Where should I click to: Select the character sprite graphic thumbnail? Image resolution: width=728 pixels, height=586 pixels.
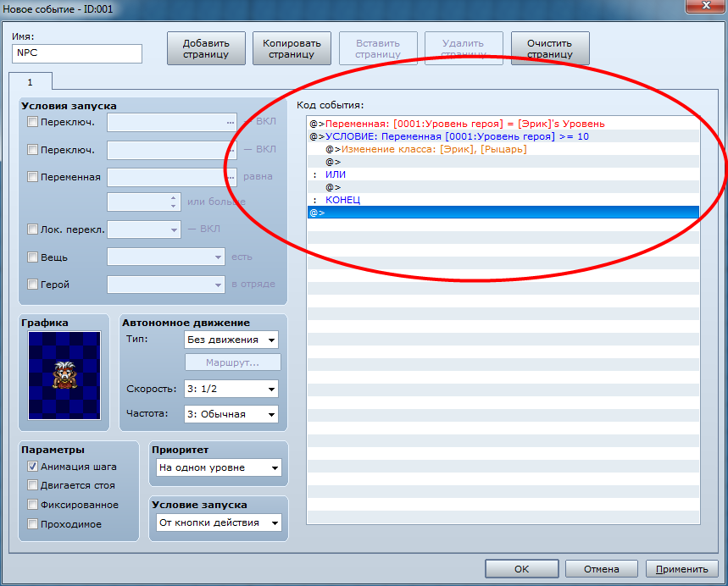coord(64,375)
